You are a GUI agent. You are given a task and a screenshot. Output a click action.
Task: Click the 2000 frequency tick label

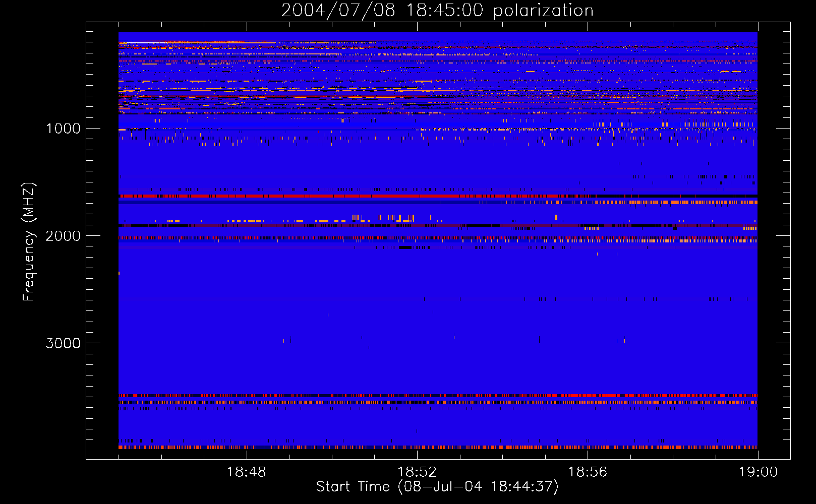coord(63,236)
